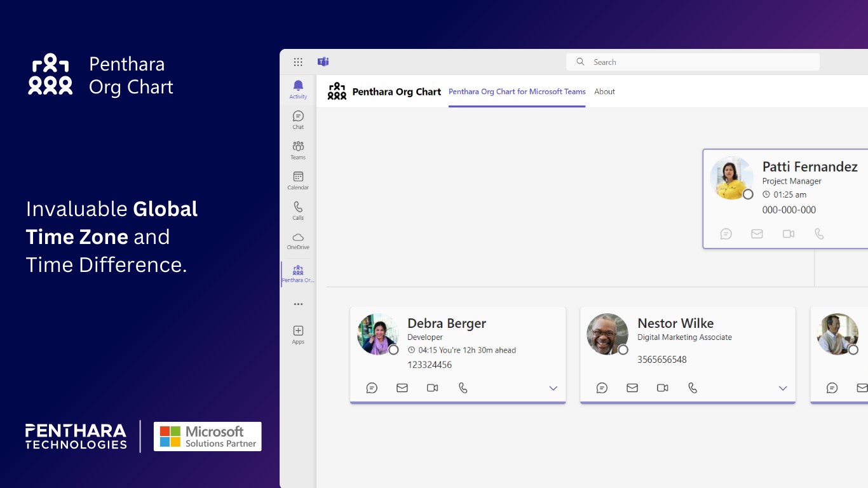Click the Microsoft Teams logo icon

click(323, 62)
